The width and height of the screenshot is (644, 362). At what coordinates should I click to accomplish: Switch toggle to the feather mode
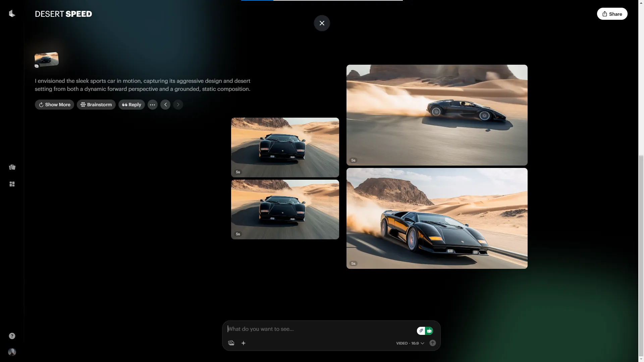tap(421, 331)
